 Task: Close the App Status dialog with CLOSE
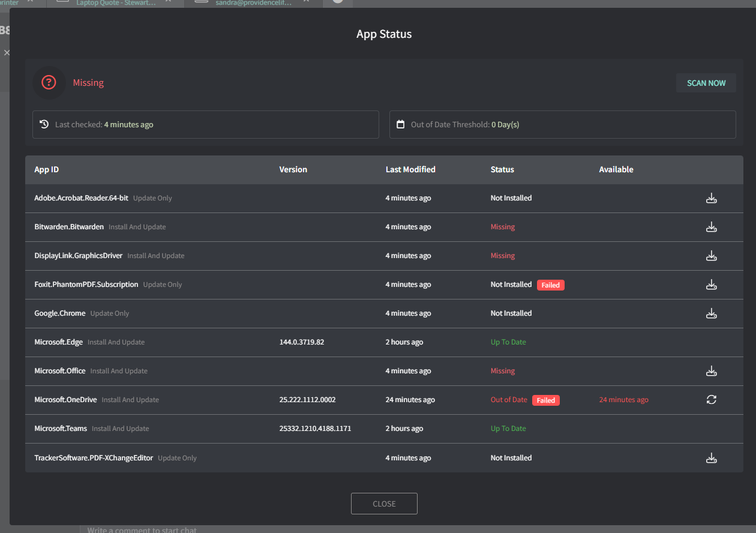pyautogui.click(x=384, y=504)
